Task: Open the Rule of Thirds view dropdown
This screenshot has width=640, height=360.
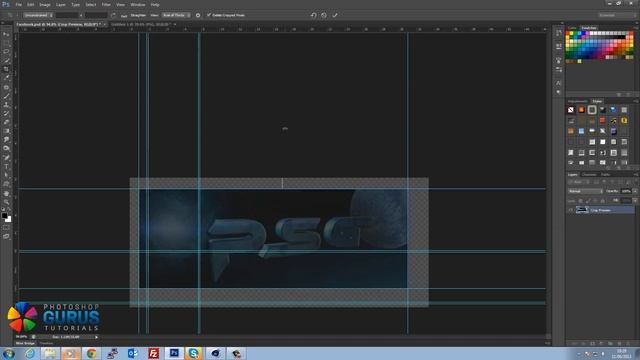Action: [x=176, y=15]
